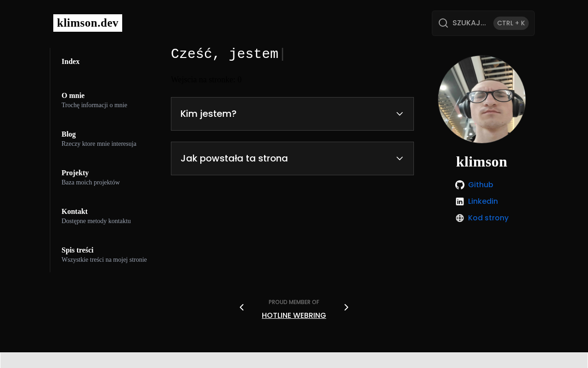Go to previous webring site arrow
The height and width of the screenshot is (368, 588).
click(x=242, y=307)
